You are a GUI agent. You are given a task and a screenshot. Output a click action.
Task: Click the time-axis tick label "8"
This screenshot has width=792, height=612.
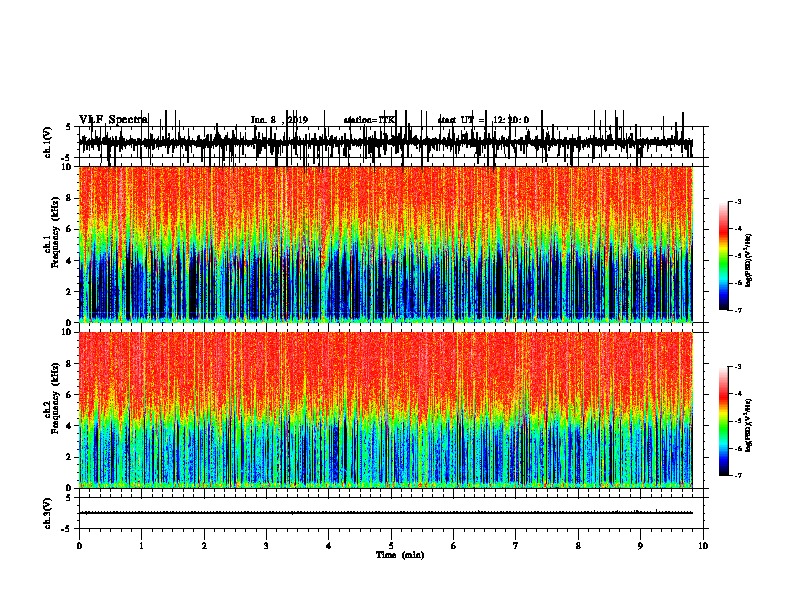pyautogui.click(x=578, y=546)
